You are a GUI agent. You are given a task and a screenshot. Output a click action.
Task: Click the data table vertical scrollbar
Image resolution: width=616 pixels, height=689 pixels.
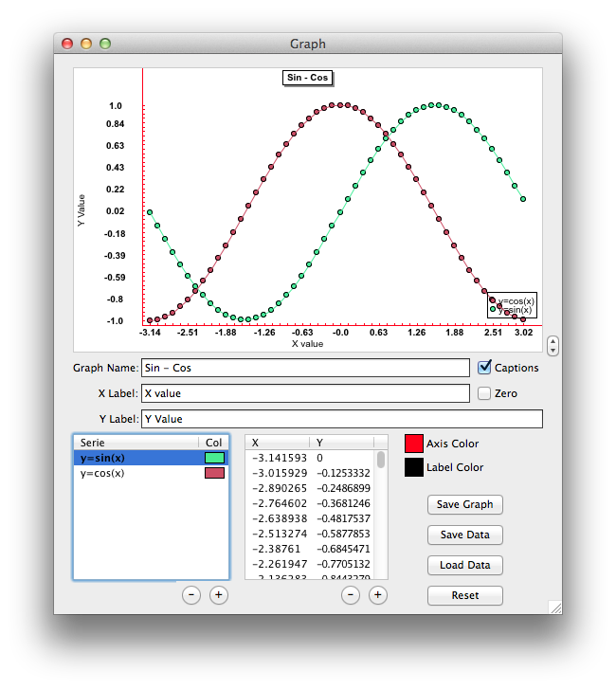(381, 514)
